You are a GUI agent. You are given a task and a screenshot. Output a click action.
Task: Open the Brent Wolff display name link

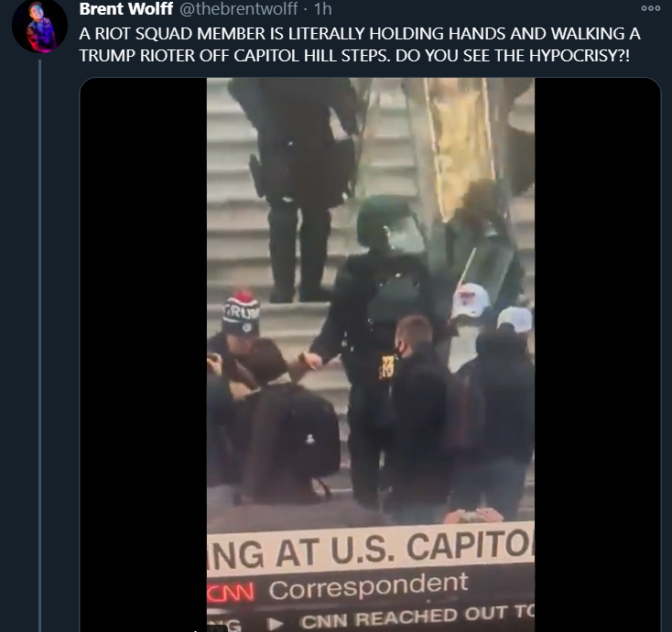tap(126, 8)
